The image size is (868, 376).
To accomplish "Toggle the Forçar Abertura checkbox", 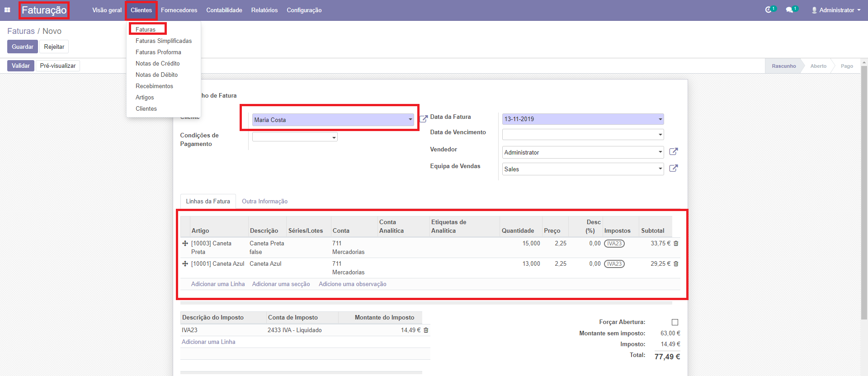I will (675, 322).
